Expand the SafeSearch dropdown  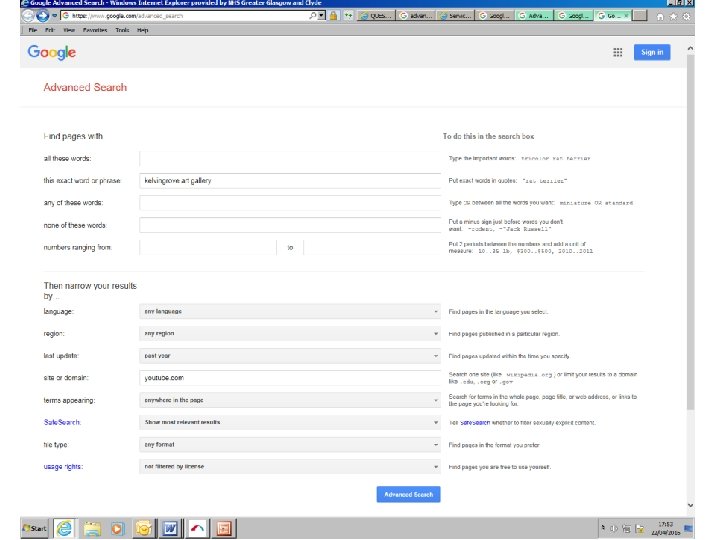click(x=290, y=422)
